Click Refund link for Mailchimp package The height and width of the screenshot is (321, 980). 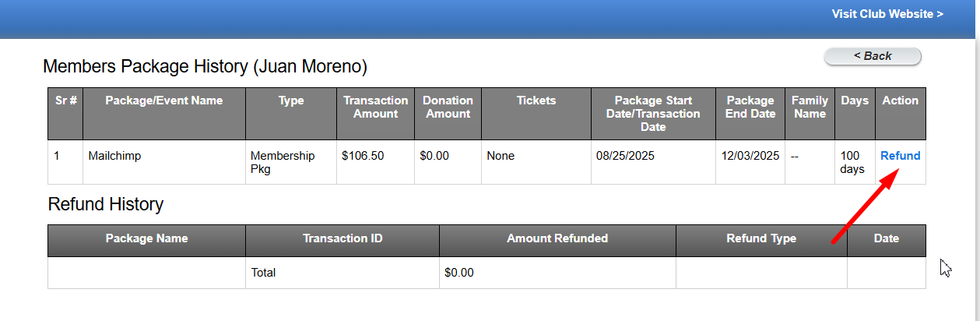point(900,156)
